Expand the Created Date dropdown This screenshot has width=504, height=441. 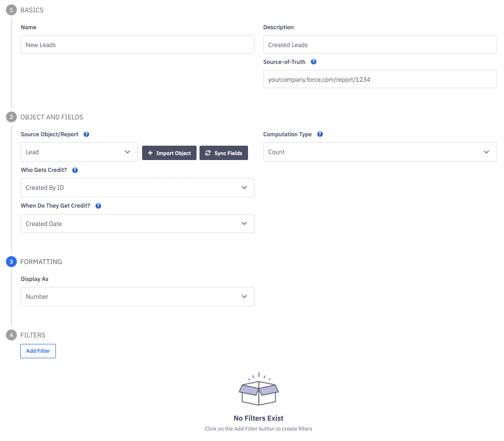pos(137,223)
